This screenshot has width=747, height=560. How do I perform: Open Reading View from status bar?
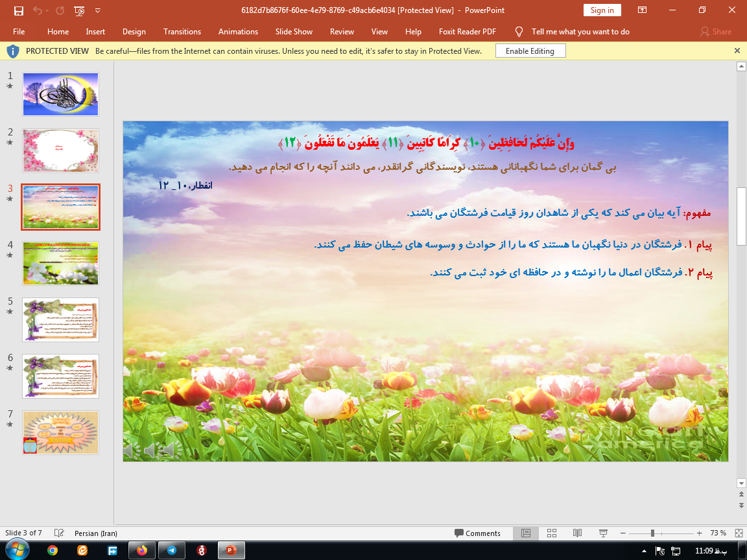577,533
